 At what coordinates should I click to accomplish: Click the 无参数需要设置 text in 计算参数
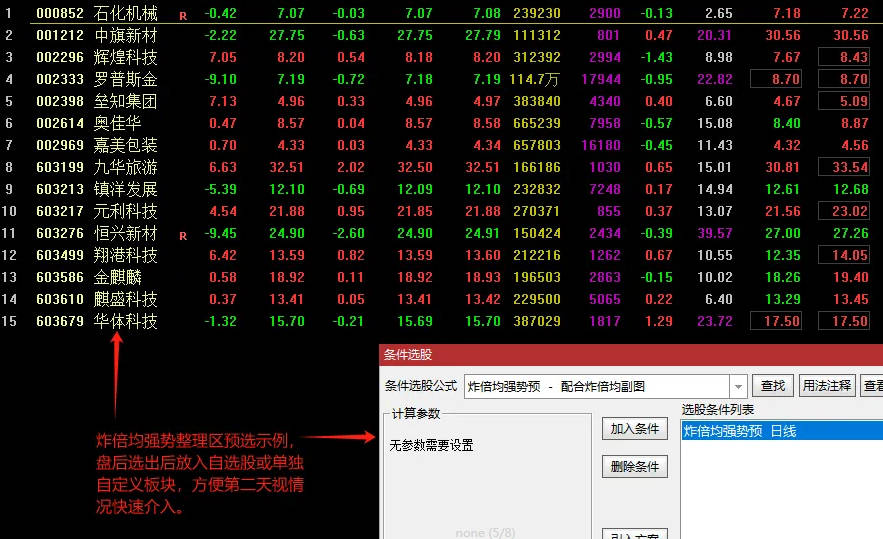click(x=431, y=446)
